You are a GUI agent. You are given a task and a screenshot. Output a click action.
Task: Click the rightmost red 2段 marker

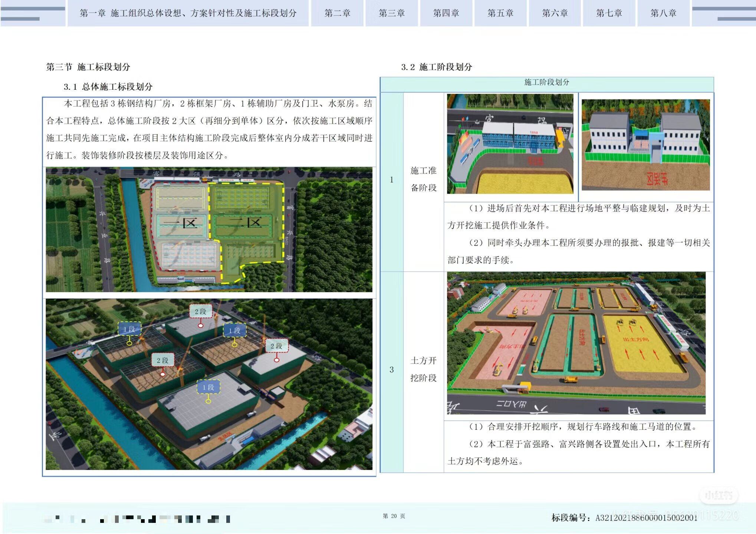277,346
